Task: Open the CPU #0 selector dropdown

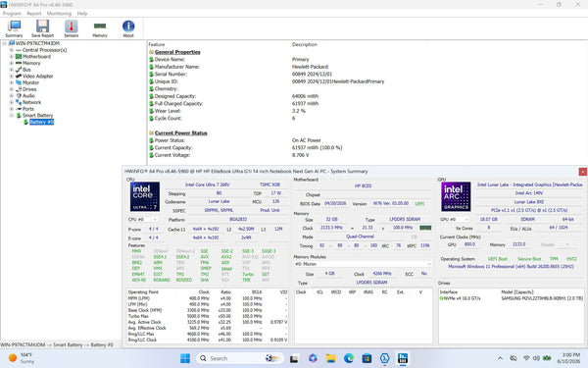Action: (142, 219)
